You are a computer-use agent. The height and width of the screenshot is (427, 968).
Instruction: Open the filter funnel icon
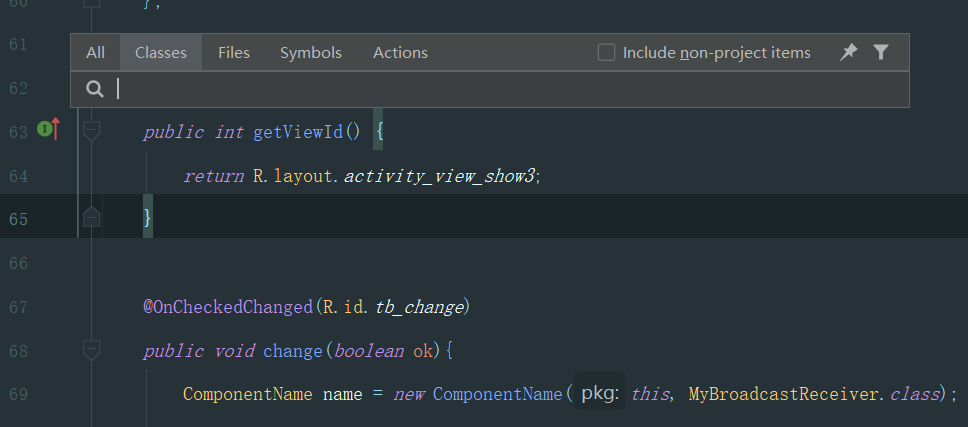coord(880,52)
